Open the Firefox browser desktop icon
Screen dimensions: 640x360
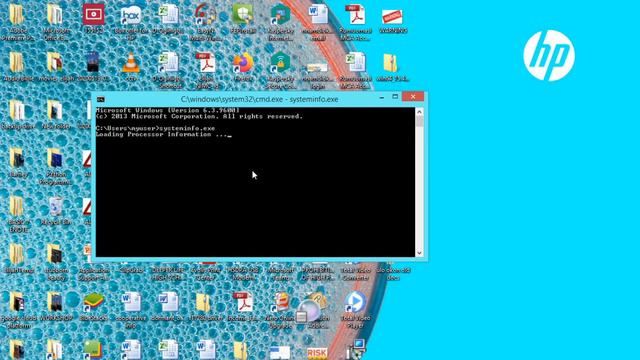243,63
